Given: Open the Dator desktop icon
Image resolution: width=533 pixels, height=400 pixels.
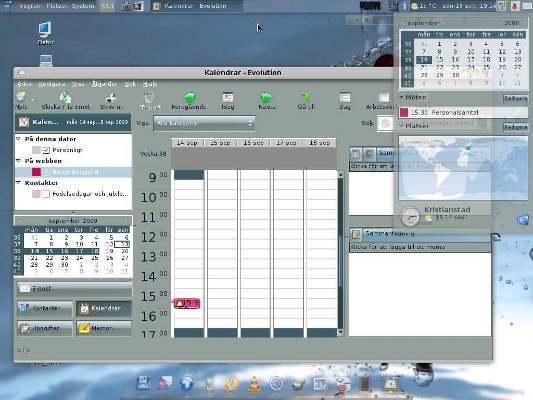Looking at the screenshot, I should point(45,33).
